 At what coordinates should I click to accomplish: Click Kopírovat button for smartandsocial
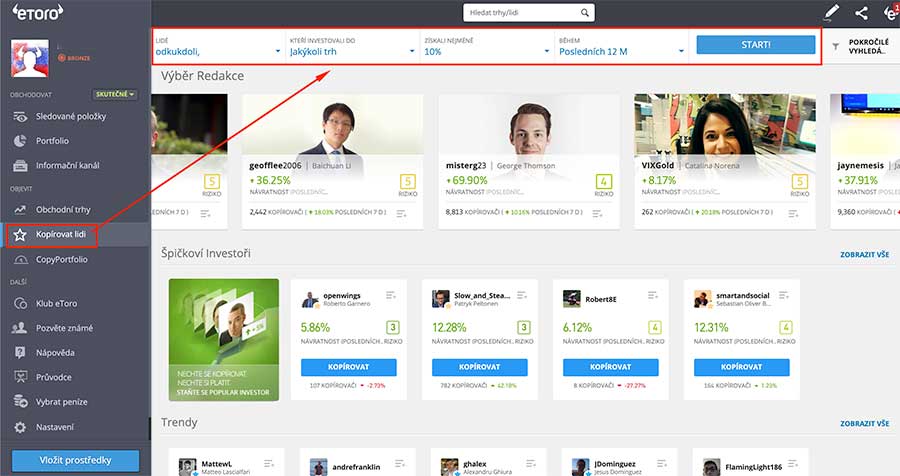741,367
